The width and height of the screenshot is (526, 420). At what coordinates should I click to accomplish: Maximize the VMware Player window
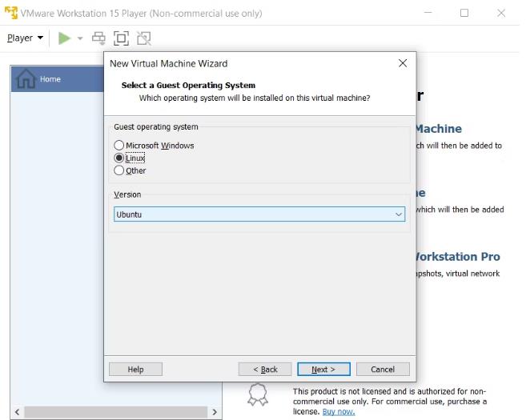click(x=464, y=13)
